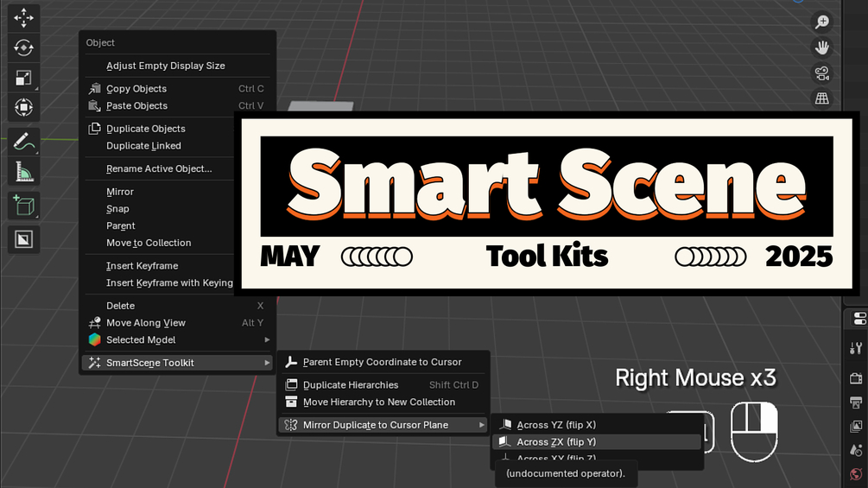The height and width of the screenshot is (488, 868).
Task: Toggle perspective/orthographic grid icon
Action: point(822,98)
